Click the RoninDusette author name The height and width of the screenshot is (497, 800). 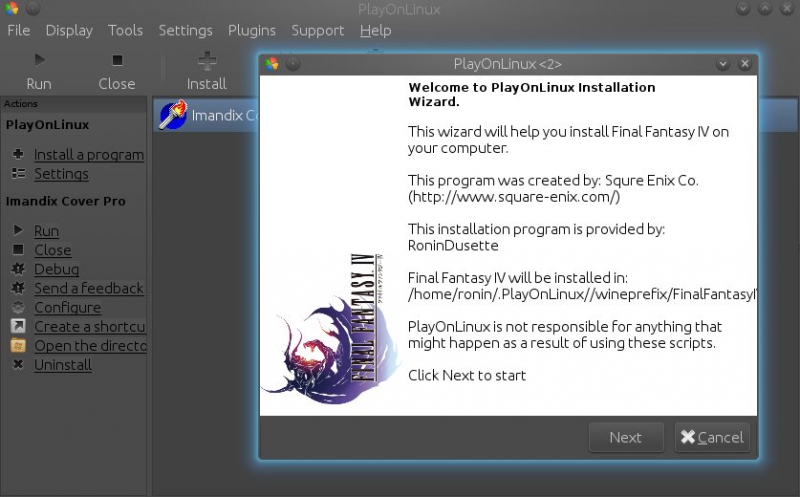(x=453, y=245)
